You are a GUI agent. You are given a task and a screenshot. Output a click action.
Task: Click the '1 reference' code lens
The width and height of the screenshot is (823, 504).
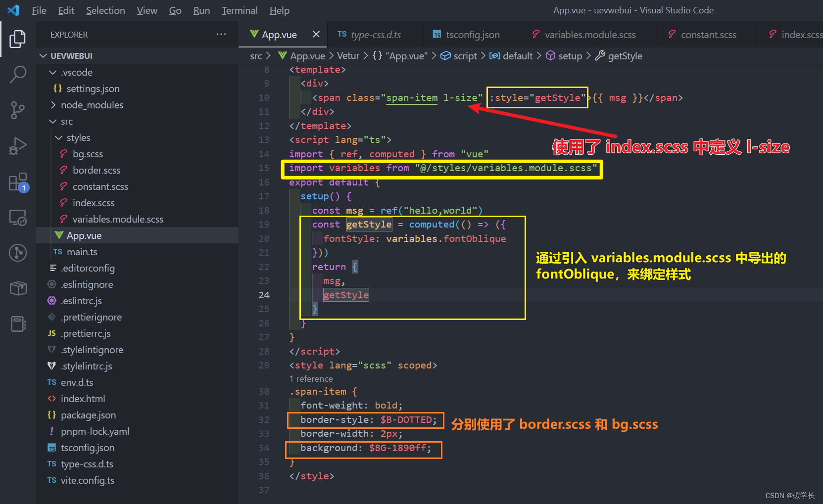[311, 379]
